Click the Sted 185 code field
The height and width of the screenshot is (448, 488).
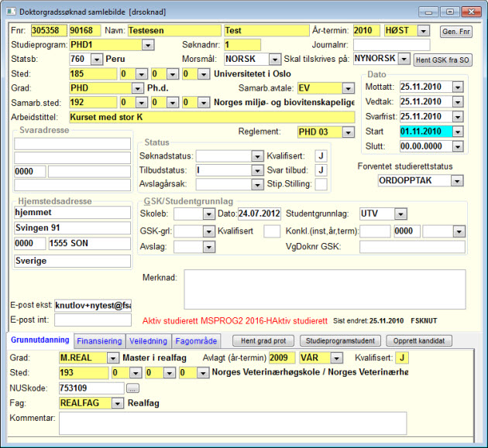coord(93,74)
